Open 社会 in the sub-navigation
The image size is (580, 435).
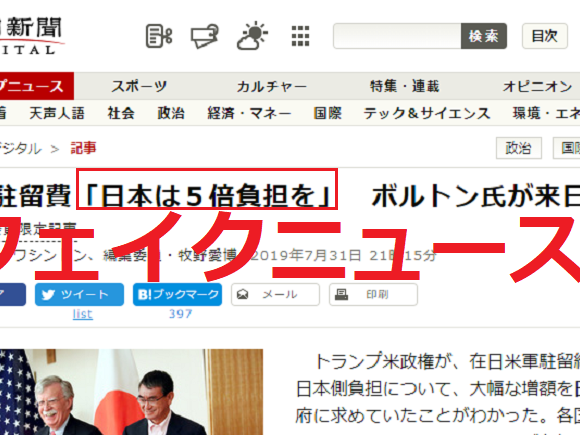121,113
